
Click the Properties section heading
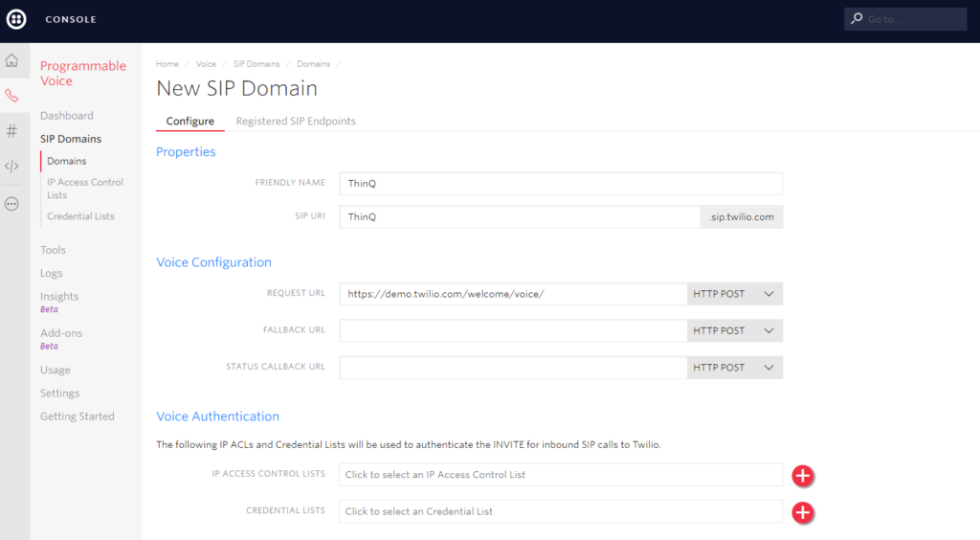(186, 152)
